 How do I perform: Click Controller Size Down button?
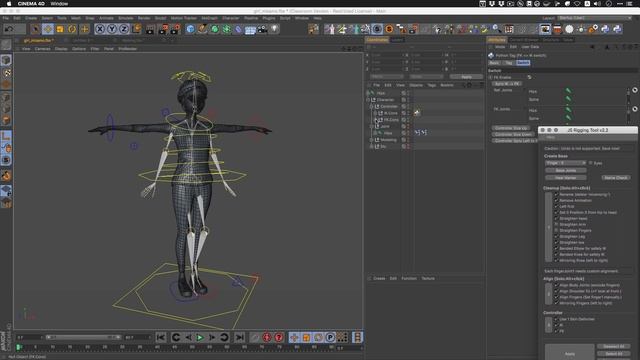point(513,134)
